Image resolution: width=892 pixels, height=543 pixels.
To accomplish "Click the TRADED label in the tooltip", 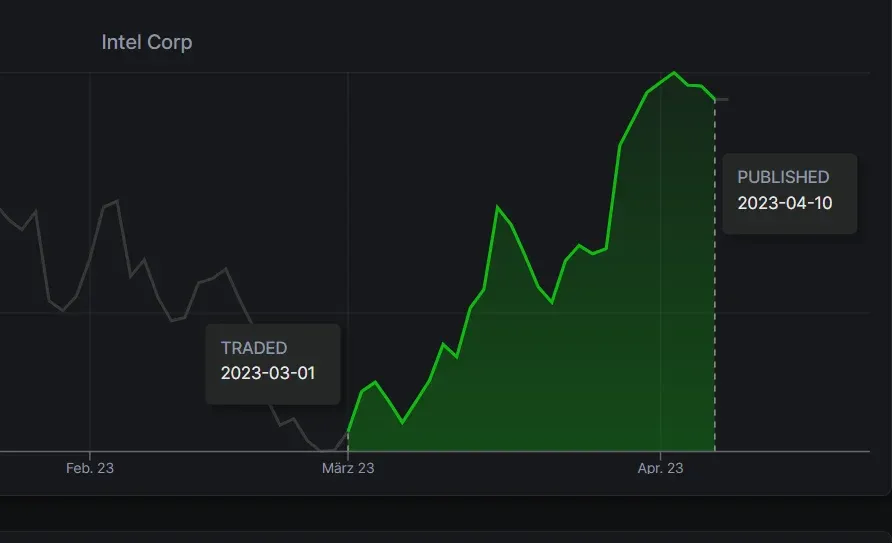I will [254, 348].
